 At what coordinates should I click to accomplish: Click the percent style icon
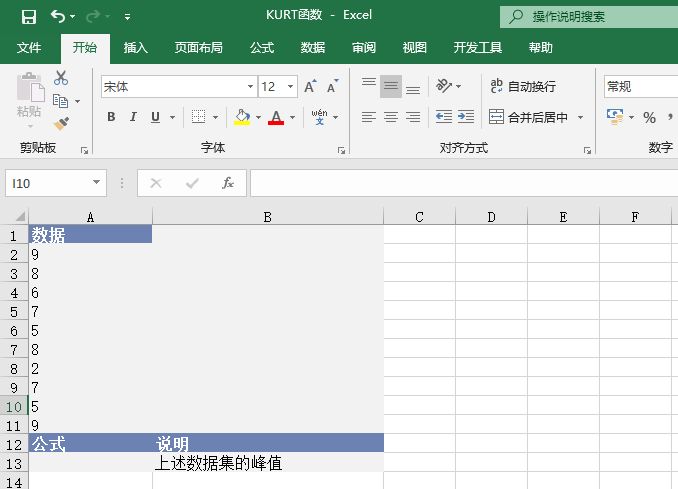click(x=649, y=117)
